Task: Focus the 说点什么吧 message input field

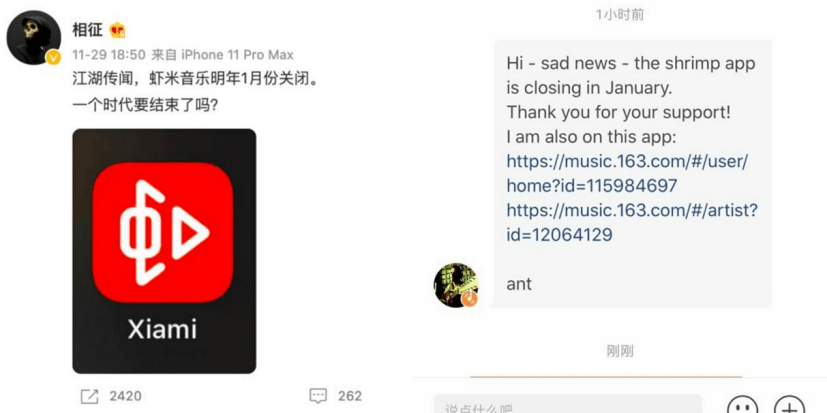Action: [568, 404]
